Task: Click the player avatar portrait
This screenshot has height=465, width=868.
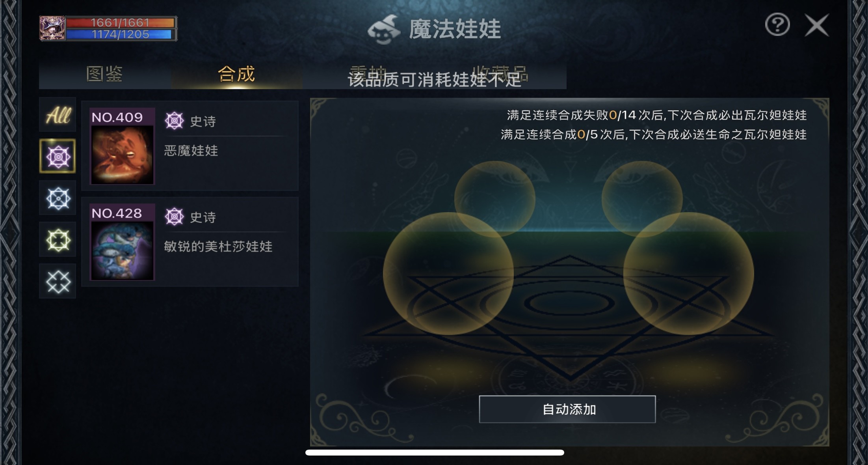Action: [52, 28]
